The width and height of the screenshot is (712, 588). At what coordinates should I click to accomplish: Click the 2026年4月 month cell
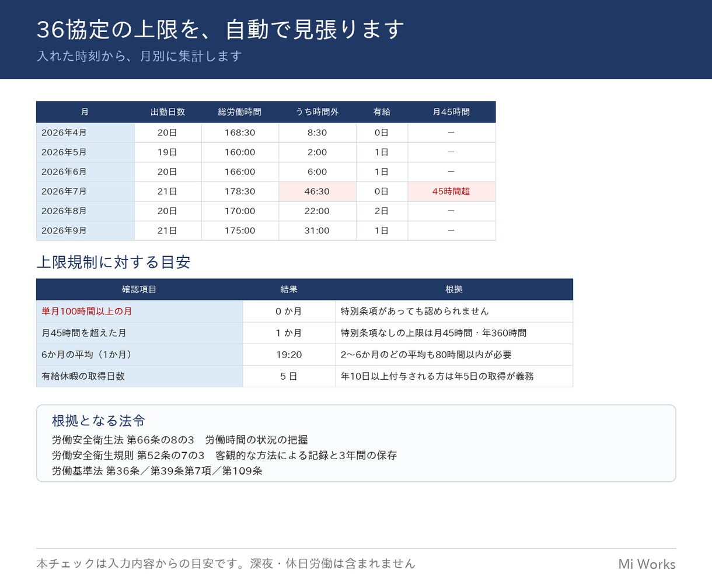click(x=85, y=132)
